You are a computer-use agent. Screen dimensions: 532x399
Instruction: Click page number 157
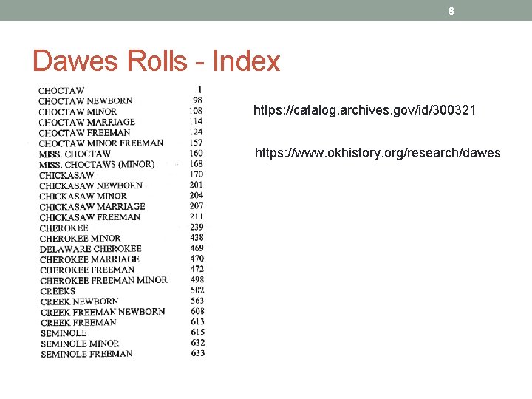[x=196, y=143]
